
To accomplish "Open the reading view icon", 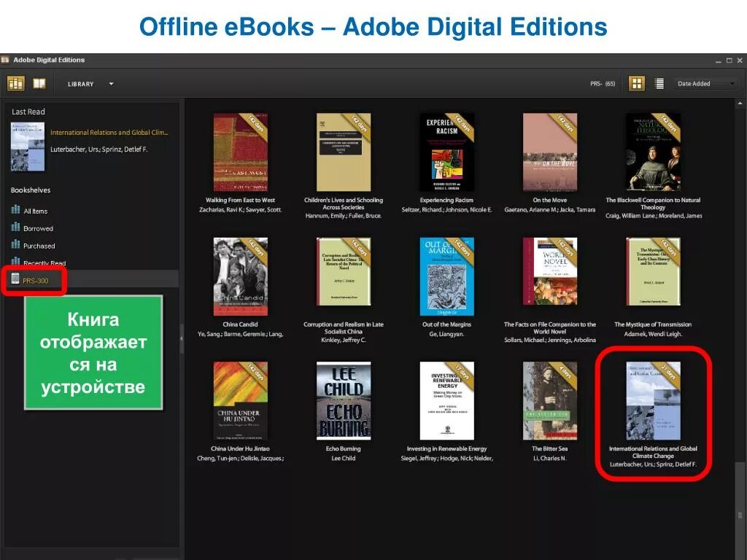I will pos(38,83).
